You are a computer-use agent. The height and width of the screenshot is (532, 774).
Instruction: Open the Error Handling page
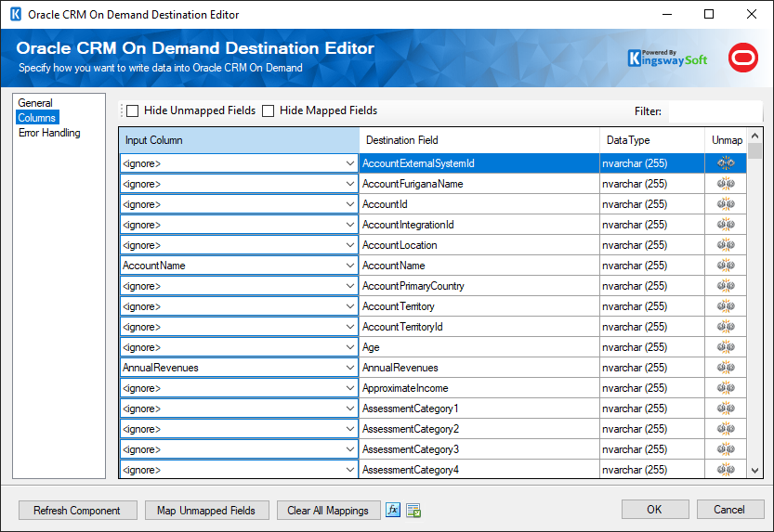click(49, 133)
